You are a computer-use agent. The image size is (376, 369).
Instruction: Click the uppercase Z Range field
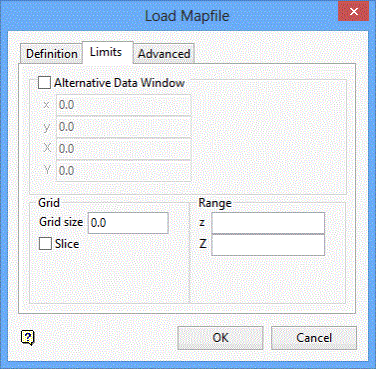[x=268, y=245]
